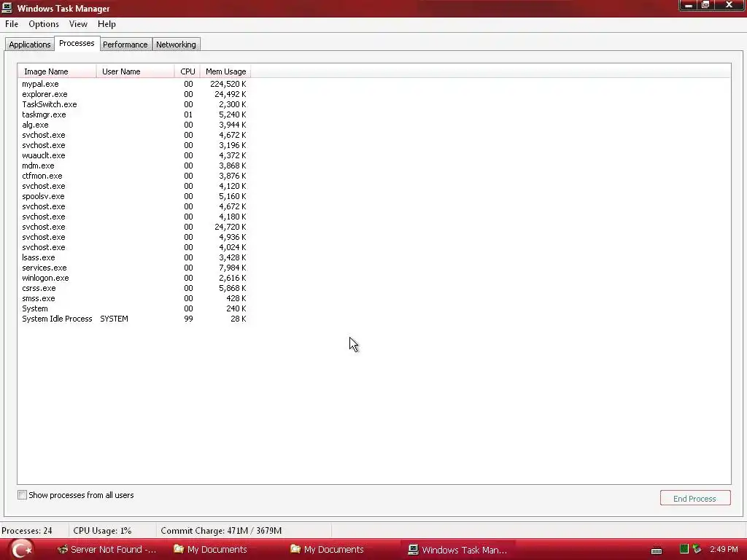Select the lsass.exe process
Screen dimensions: 747x560
pos(134,257)
